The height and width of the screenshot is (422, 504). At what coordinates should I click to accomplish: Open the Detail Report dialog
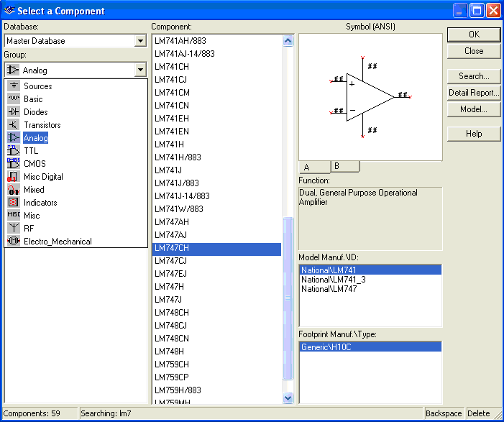click(473, 93)
